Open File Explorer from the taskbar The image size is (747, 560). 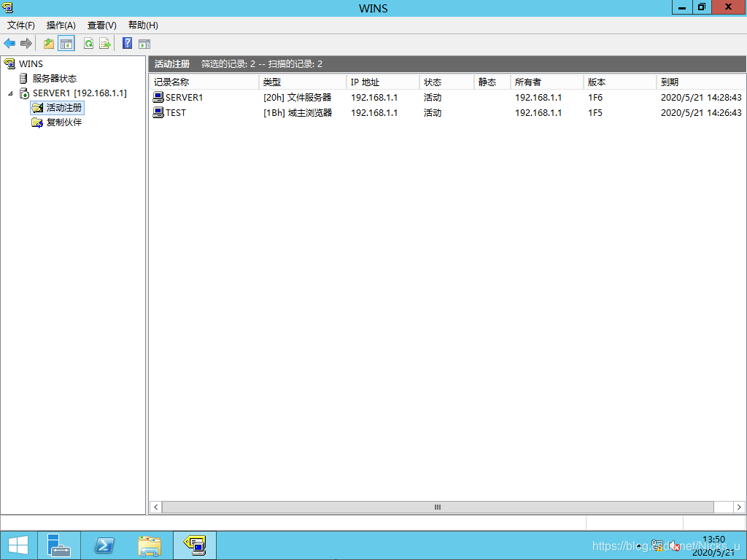coord(149,545)
